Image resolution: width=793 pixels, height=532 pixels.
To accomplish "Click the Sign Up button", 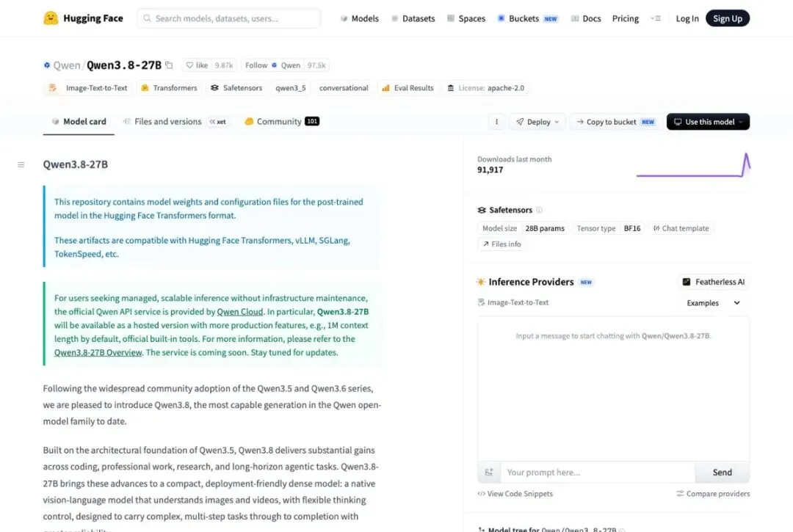I will coord(727,18).
